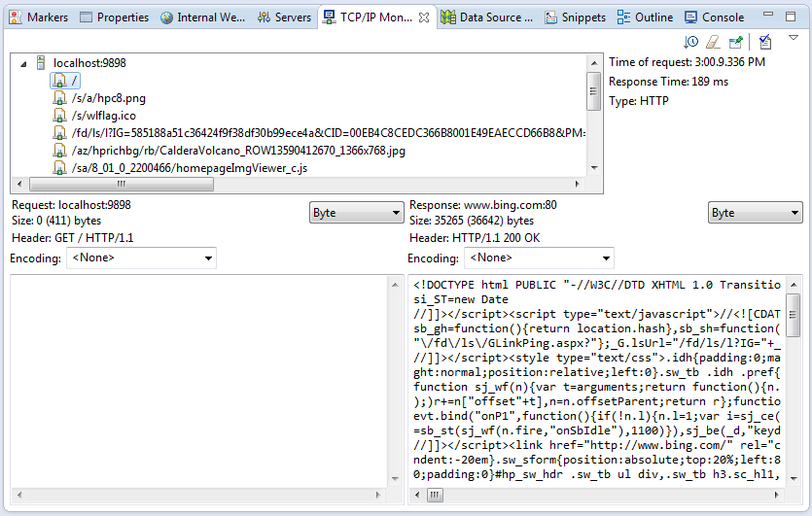Click the sort by response time icon
The width and height of the screenshot is (812, 516).
pyautogui.click(x=690, y=42)
